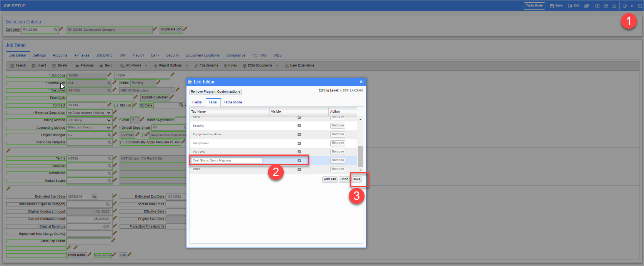Click the Lite Editor pencil-page icon in header
The image size is (644, 266).
625,6
